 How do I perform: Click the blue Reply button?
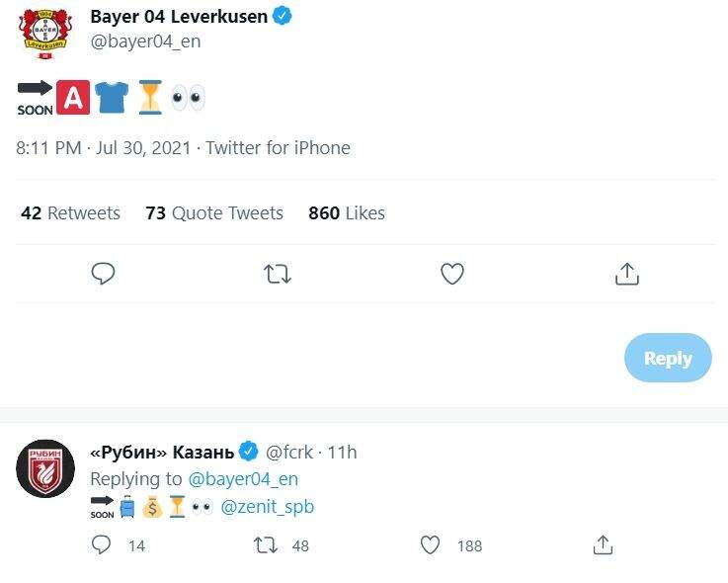[668, 358]
